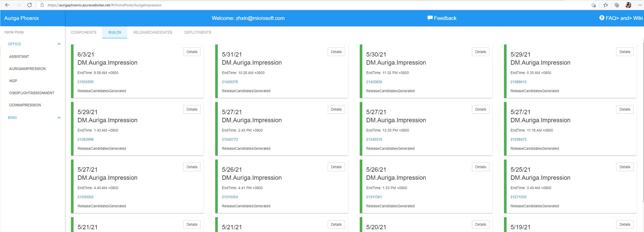Viewport: 644px width, 232px height.
Task: Open build link 21311381
Action: [374, 197]
